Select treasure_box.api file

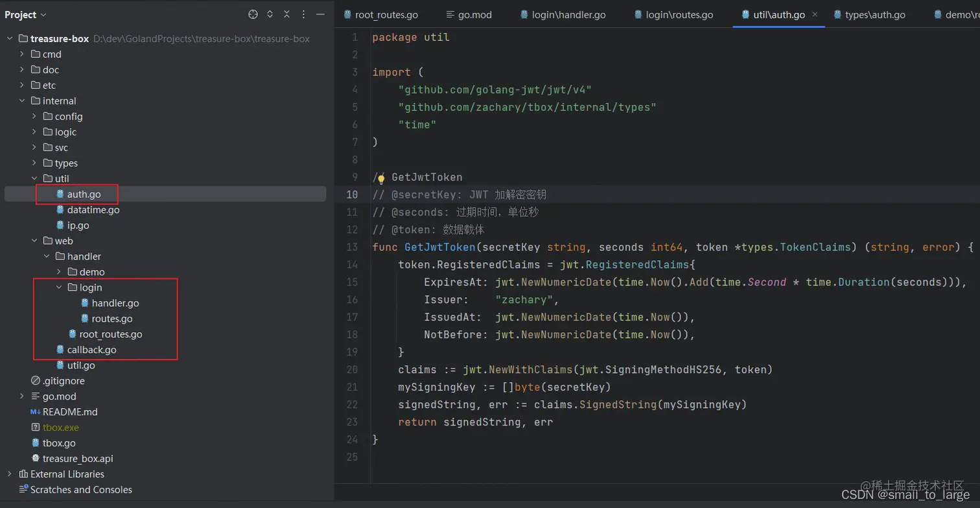[78, 459]
